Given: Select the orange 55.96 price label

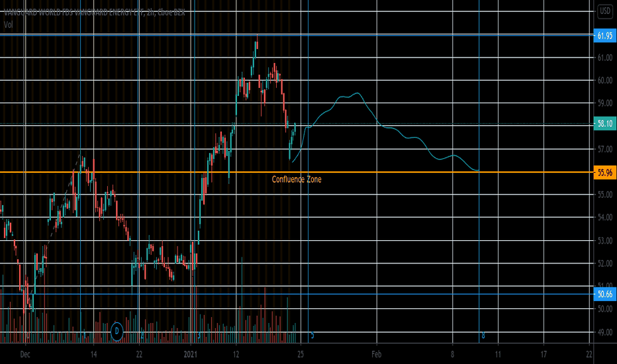Looking at the screenshot, I should 605,173.
